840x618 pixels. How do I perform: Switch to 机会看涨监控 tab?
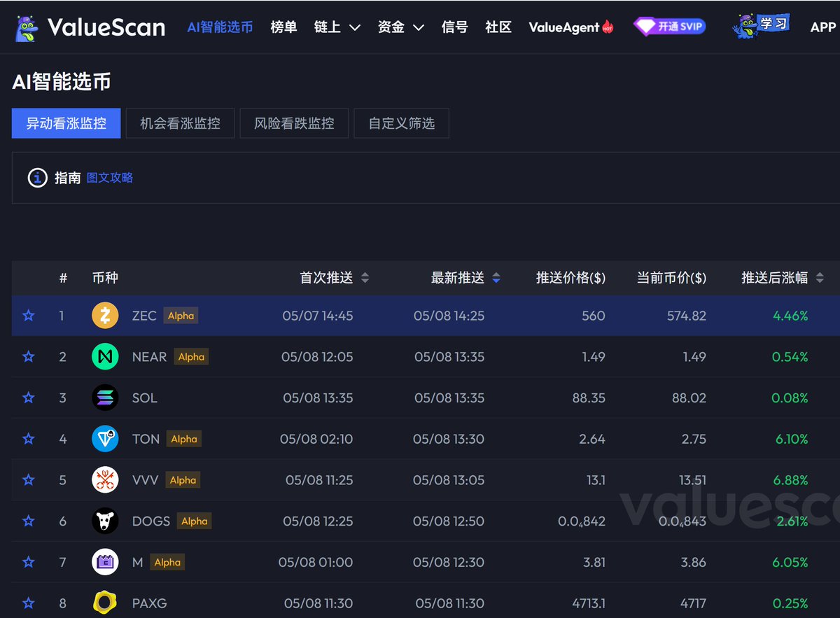pyautogui.click(x=180, y=123)
